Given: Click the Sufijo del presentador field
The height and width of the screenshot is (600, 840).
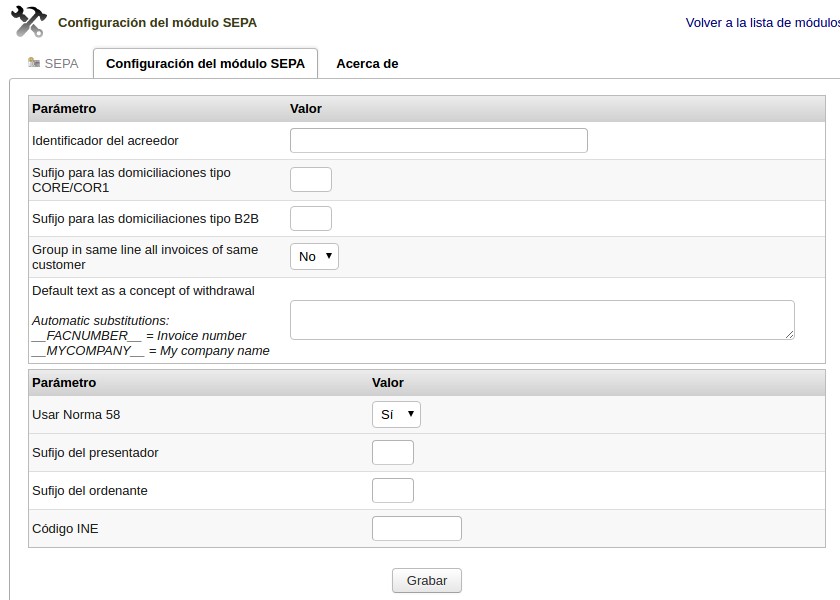Looking at the screenshot, I should coord(392,453).
